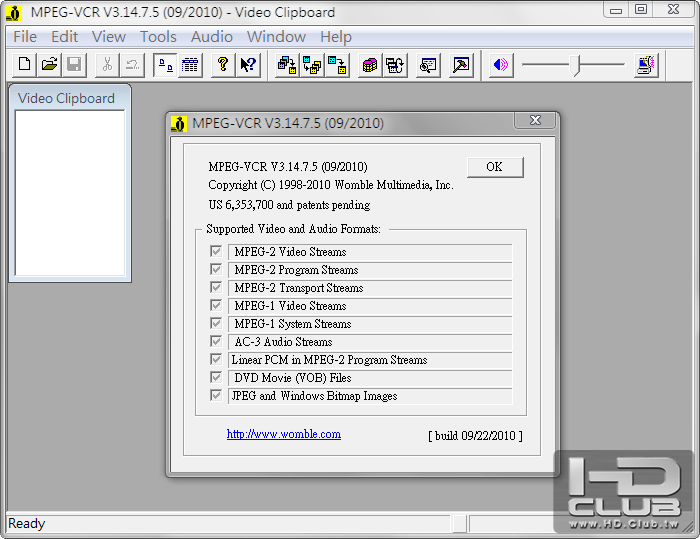
Task: Click the blue speaker audio icon
Action: pos(501,65)
